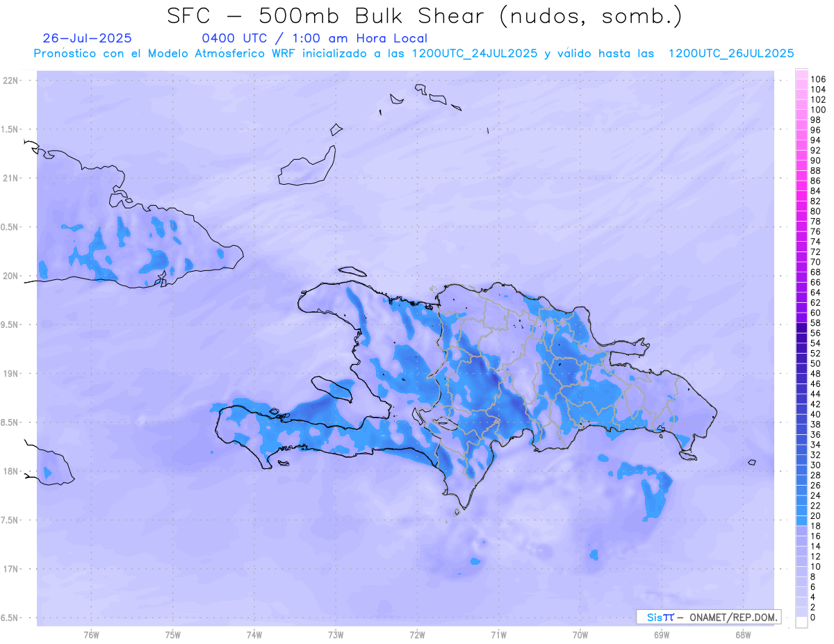Click the "22N" latitude label
This screenshot has height=644, width=834.
point(10,81)
